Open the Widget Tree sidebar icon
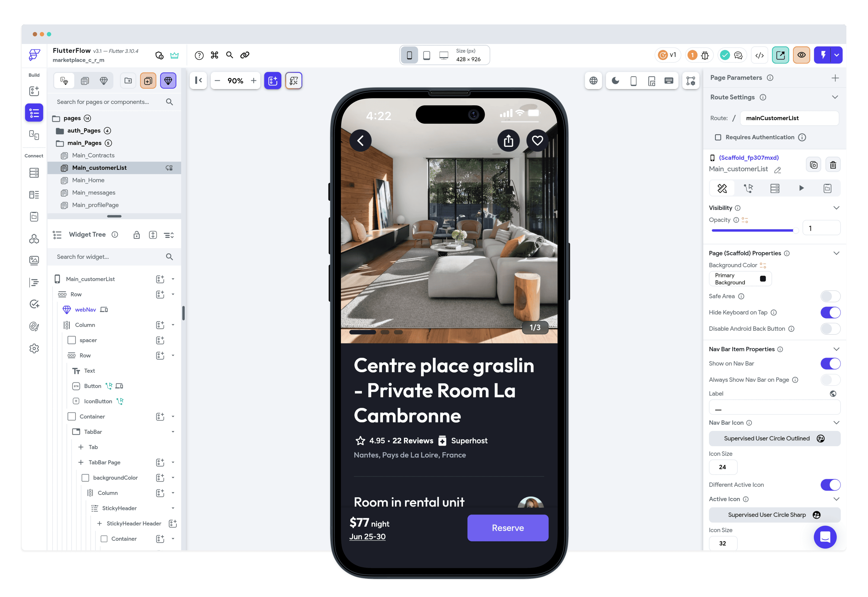This screenshot has height=597, width=868. 34,113
